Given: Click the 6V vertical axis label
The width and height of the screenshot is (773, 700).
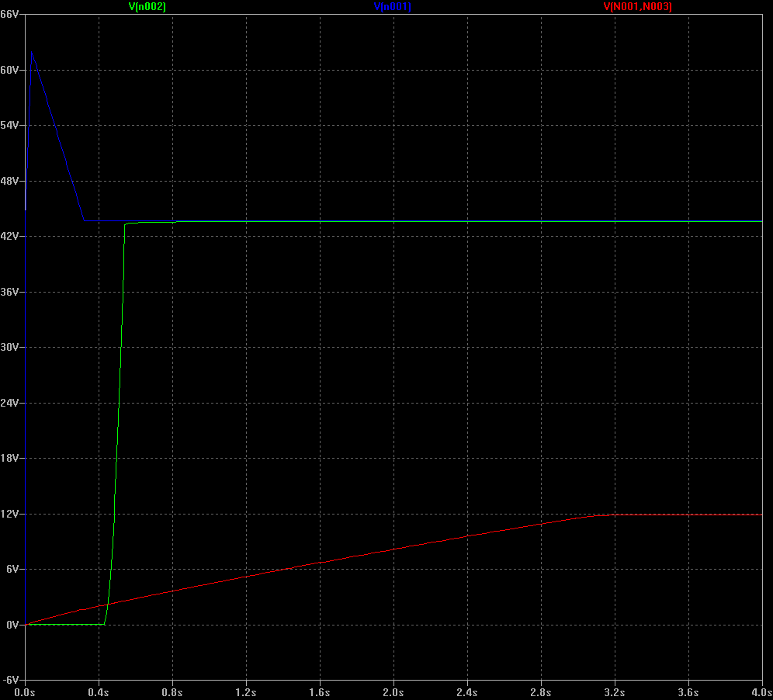Looking at the screenshot, I should [12, 569].
